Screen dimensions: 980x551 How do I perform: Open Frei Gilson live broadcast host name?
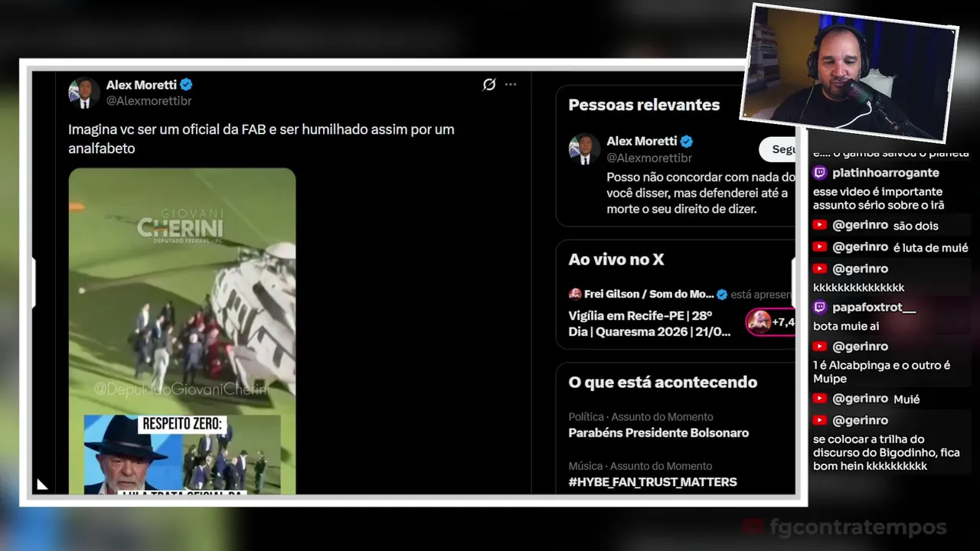[648, 295]
